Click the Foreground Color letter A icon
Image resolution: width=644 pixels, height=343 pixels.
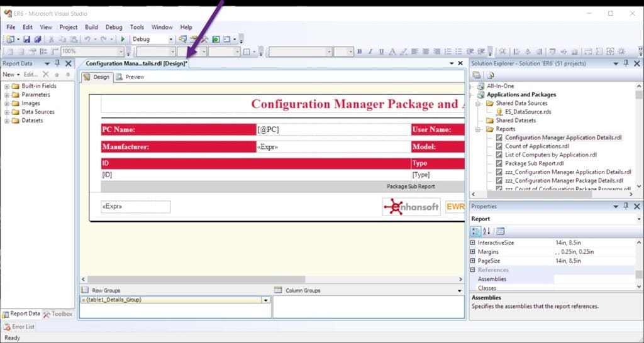pyautogui.click(x=392, y=52)
